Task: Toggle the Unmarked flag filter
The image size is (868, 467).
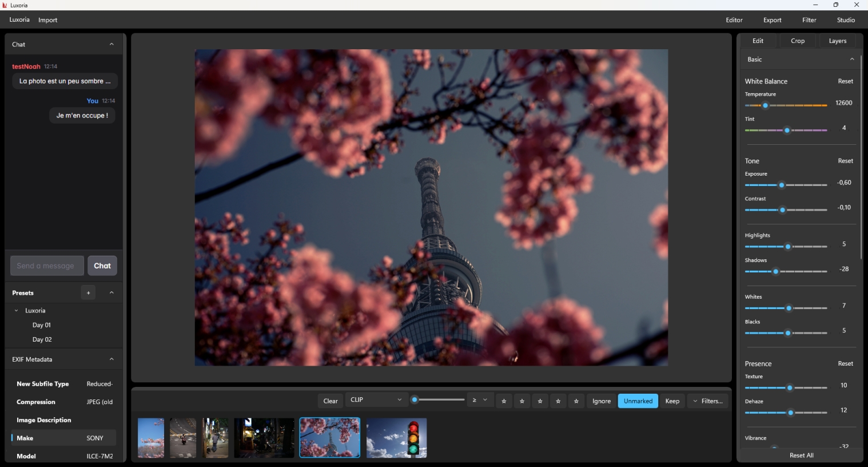Action: point(638,401)
